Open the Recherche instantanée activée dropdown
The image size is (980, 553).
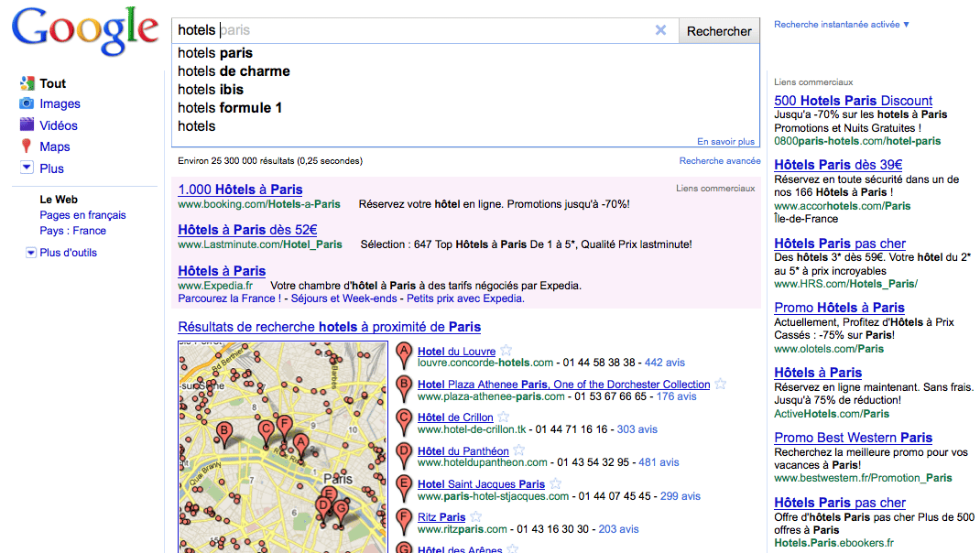point(842,25)
